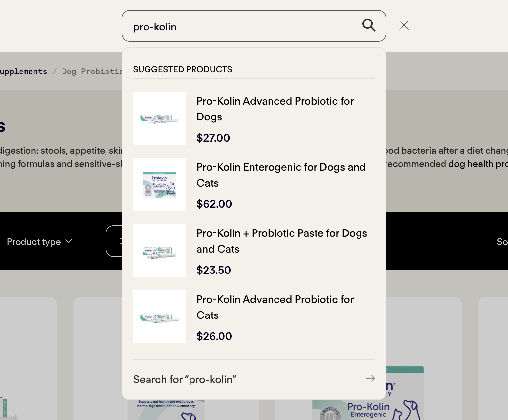This screenshot has height=420, width=508.
Task: Select Pro-Kolin Enterogenic for Dogs and Cats
Action: tap(281, 175)
